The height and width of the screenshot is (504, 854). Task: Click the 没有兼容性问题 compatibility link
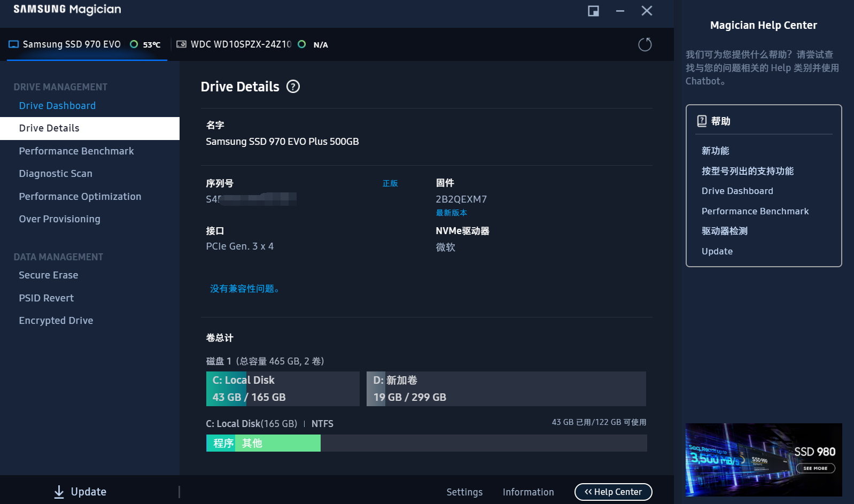(x=244, y=289)
